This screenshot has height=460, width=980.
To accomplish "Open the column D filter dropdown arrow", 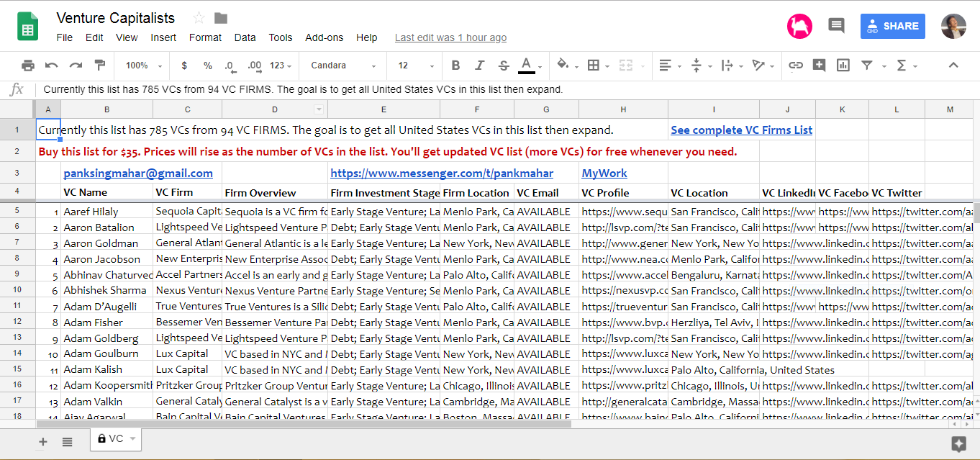I will click(x=319, y=109).
